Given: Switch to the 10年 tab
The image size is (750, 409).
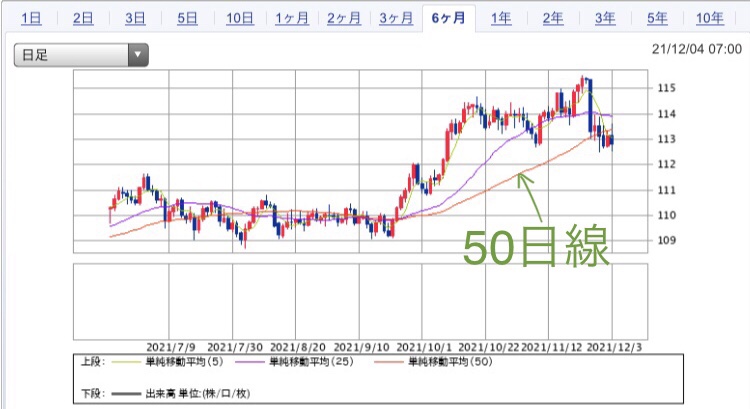Looking at the screenshot, I should coord(710,19).
